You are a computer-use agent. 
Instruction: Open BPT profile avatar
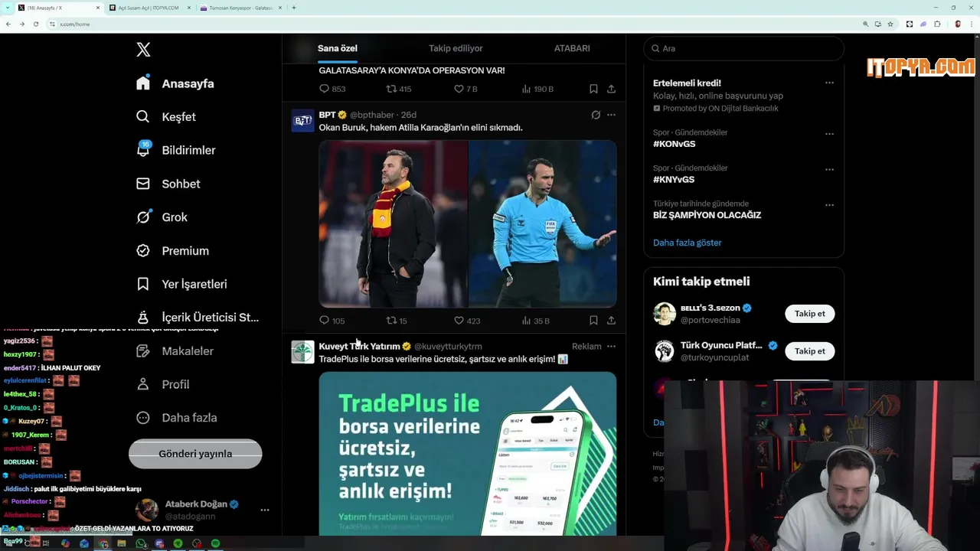click(303, 121)
